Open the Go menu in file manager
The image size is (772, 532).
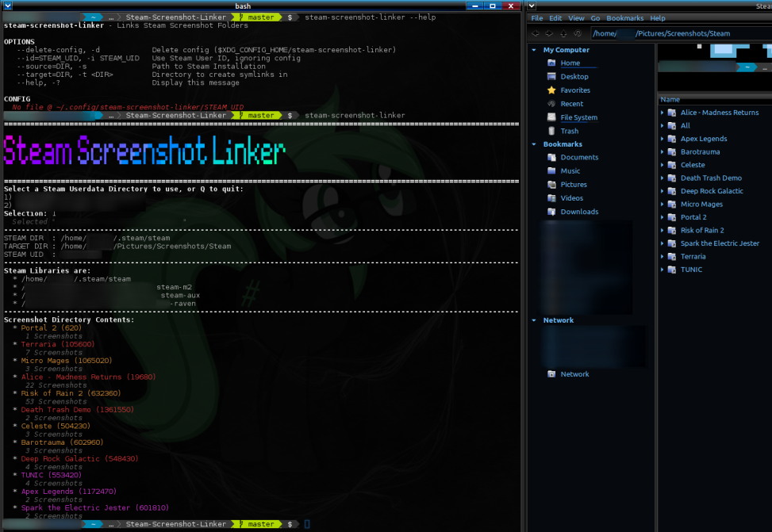595,18
